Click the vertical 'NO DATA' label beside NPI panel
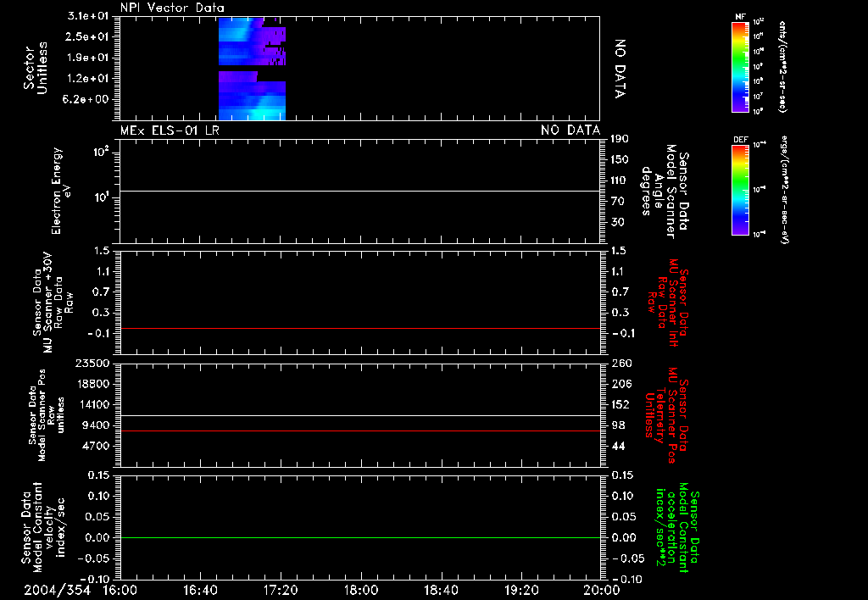 [620, 69]
